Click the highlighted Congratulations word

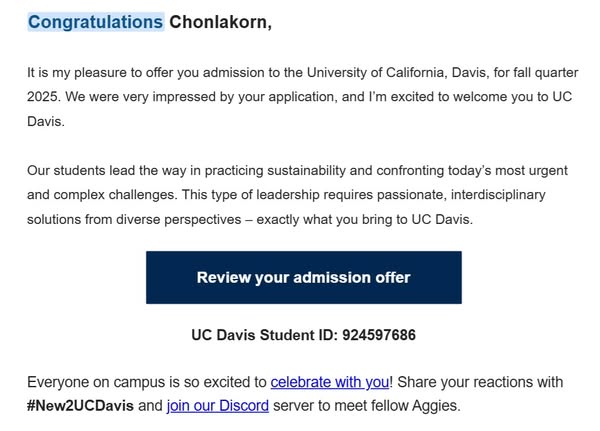pos(95,22)
